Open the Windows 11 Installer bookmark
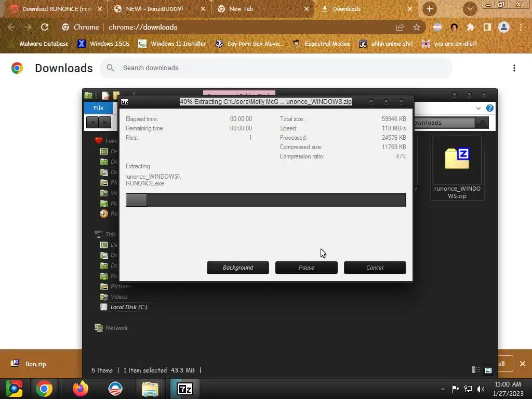Screen dimensions: 532x399 coord(172,44)
